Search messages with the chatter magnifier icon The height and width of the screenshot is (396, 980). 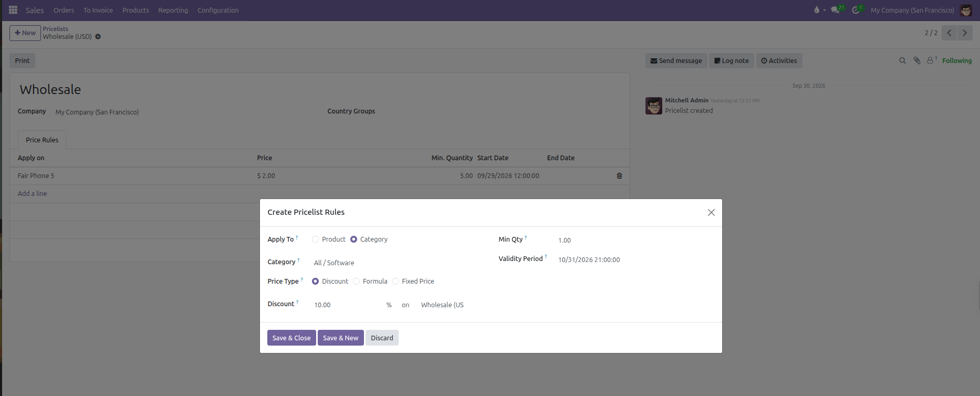pos(902,61)
